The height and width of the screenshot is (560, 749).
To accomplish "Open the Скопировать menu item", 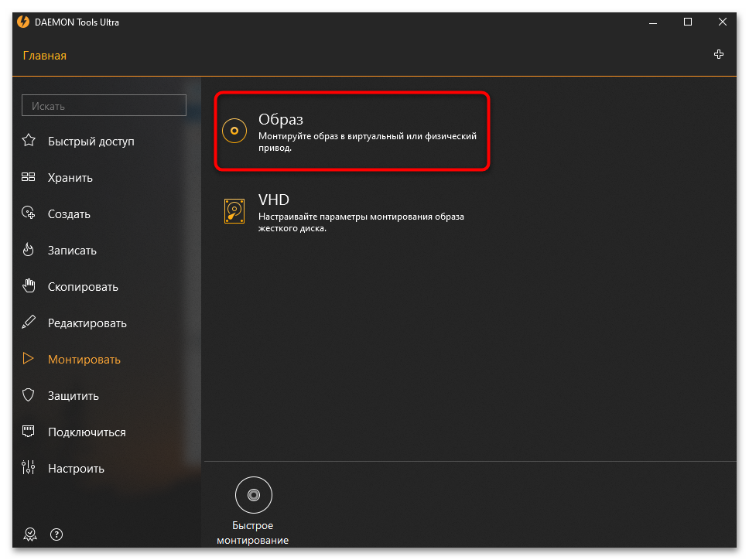I will point(83,286).
